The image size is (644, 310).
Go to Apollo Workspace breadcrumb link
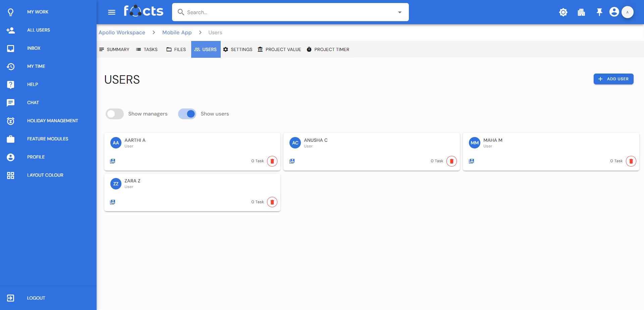point(122,33)
